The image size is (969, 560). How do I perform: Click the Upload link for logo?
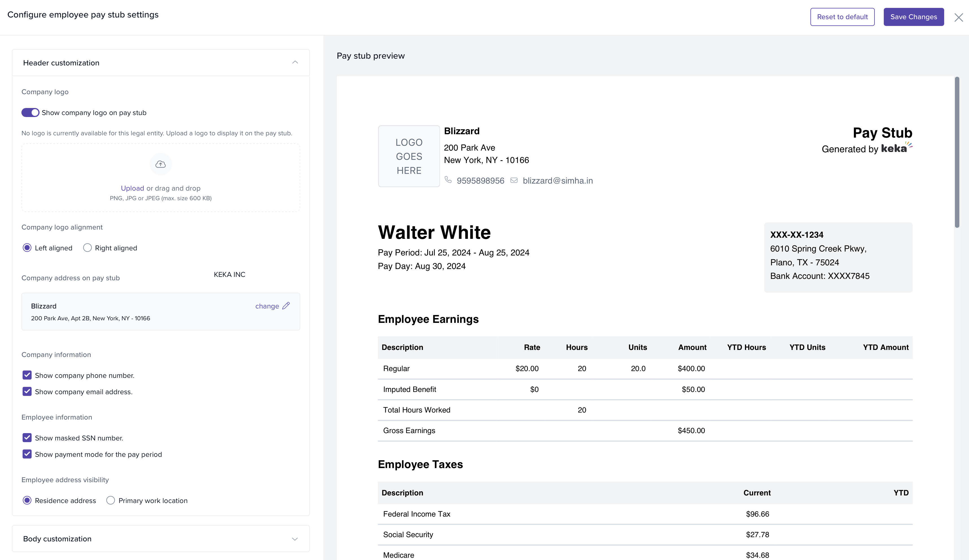click(132, 188)
